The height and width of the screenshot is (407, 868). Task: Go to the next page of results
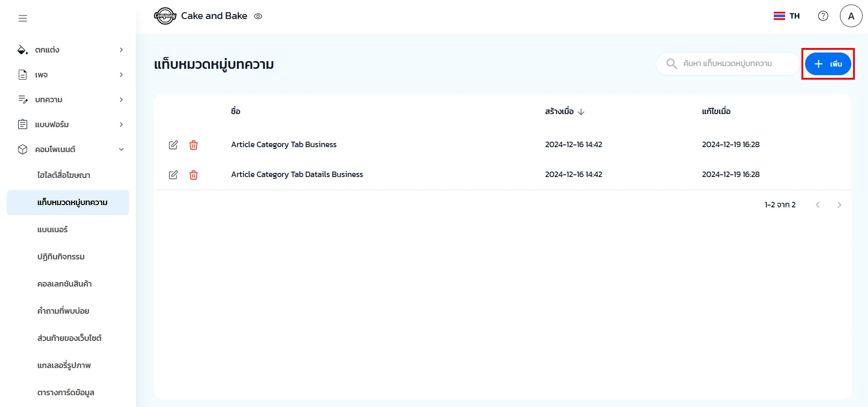coord(839,205)
